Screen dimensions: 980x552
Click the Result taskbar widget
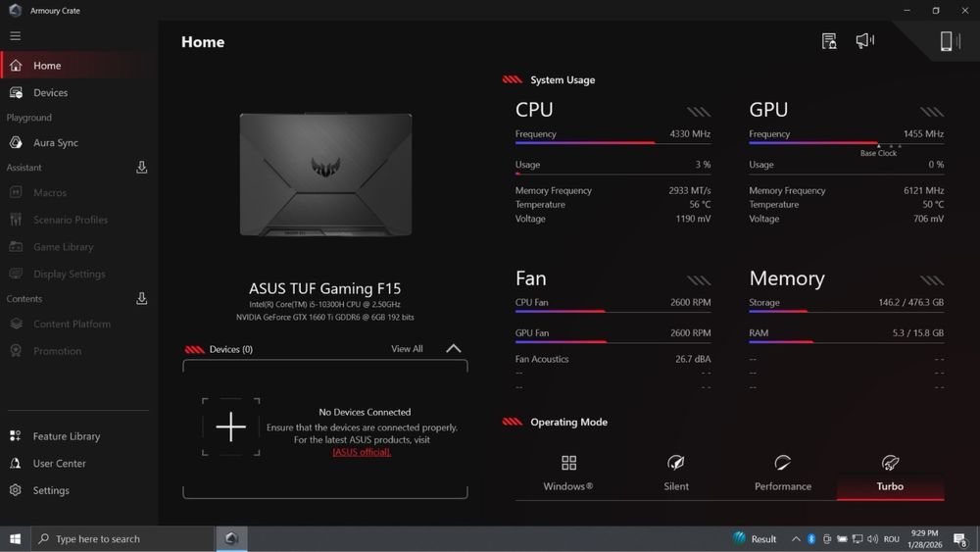tap(755, 539)
